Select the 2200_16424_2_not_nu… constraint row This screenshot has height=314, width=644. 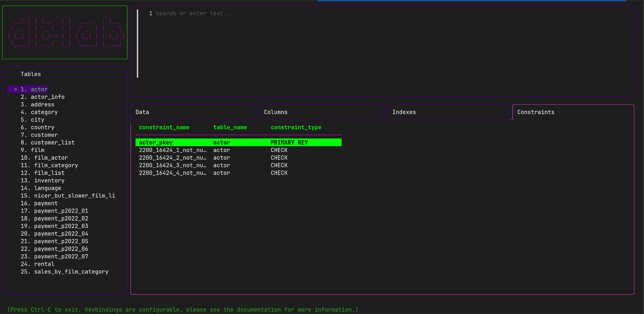(239, 158)
